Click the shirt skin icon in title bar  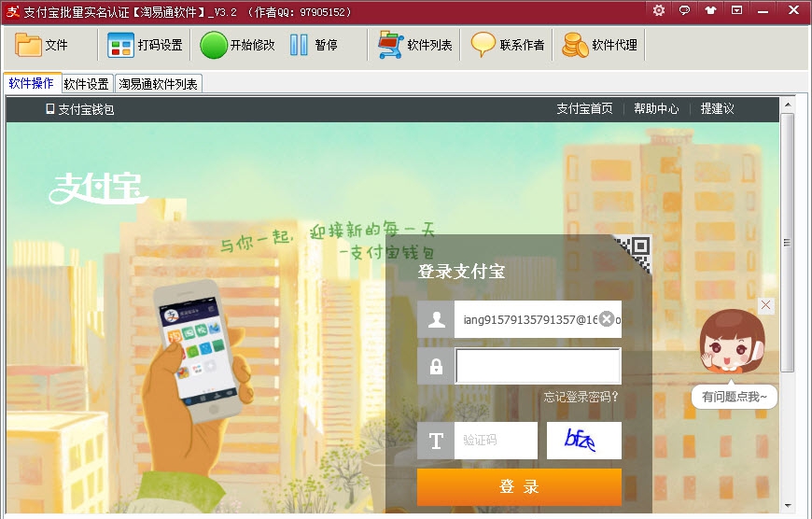tap(710, 10)
